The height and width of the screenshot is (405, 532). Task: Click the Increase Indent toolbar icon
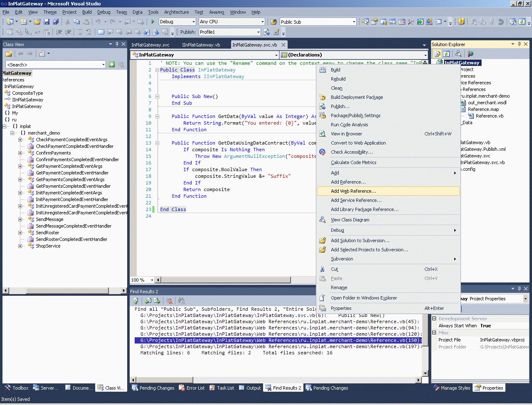pyautogui.click(x=68, y=32)
